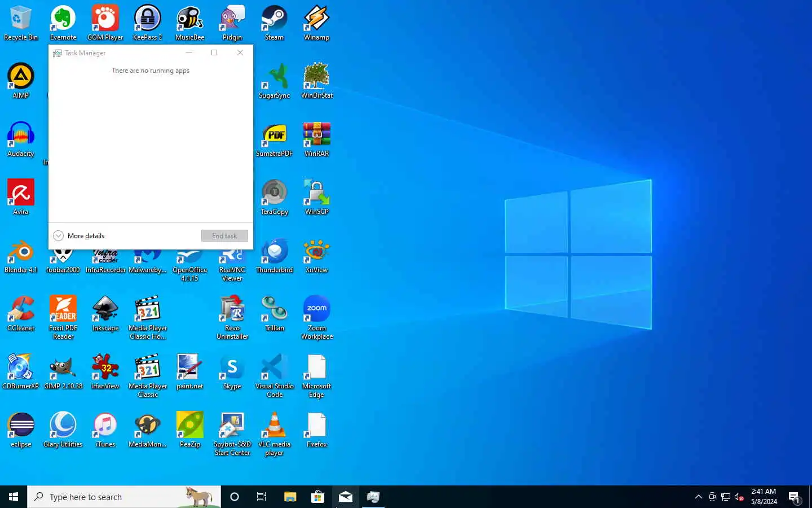Click the muted volume tray icon

click(739, 497)
